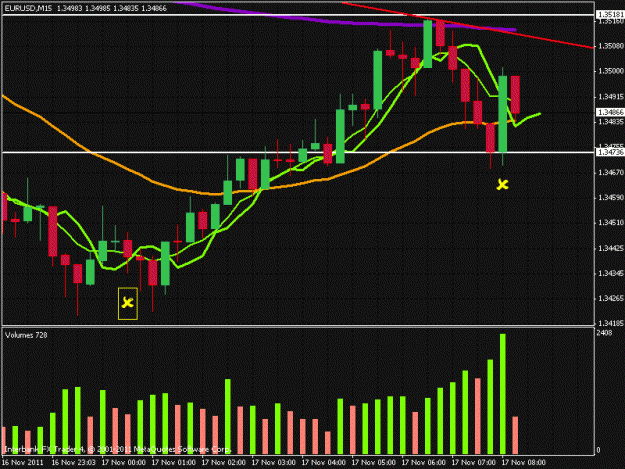This screenshot has height=469, width=625.
Task: Click the 1.34670 price axis label
Action: (611, 173)
